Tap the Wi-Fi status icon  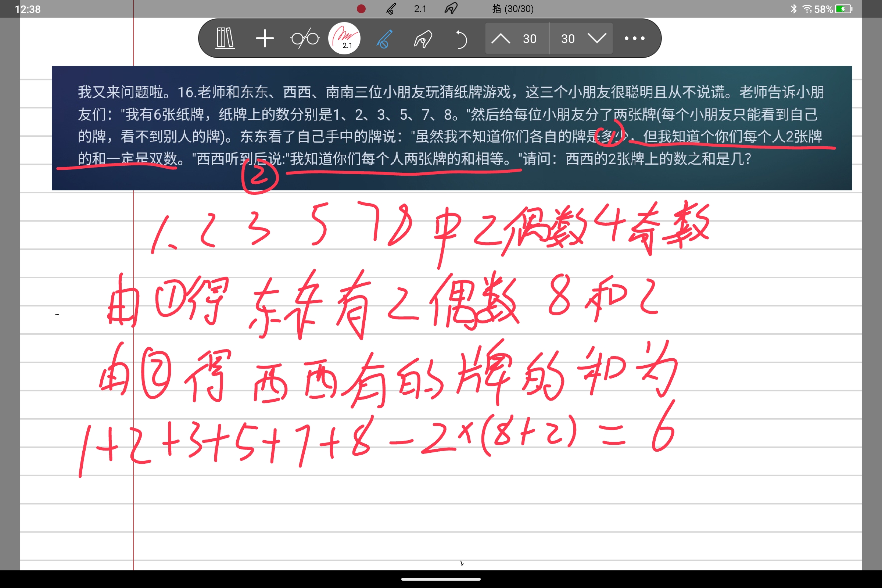pos(807,8)
